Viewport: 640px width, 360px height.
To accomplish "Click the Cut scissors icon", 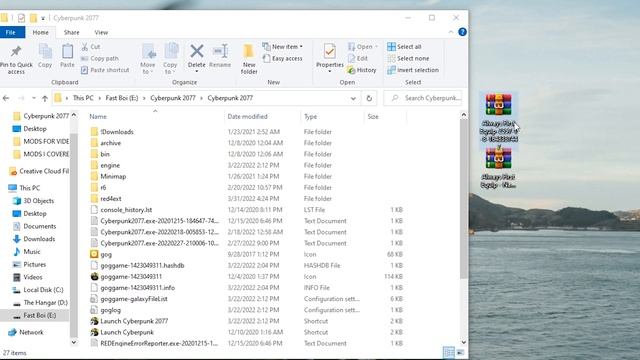I will [x=84, y=47].
